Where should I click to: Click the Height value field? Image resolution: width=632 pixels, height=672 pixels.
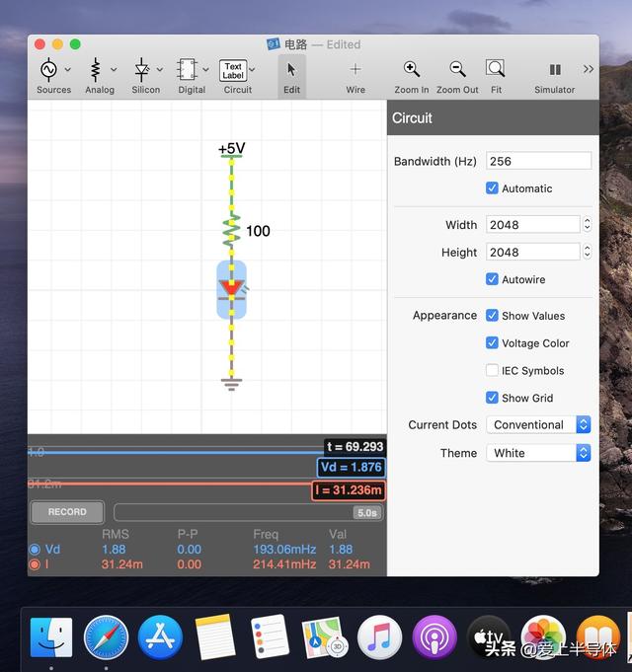click(x=533, y=252)
